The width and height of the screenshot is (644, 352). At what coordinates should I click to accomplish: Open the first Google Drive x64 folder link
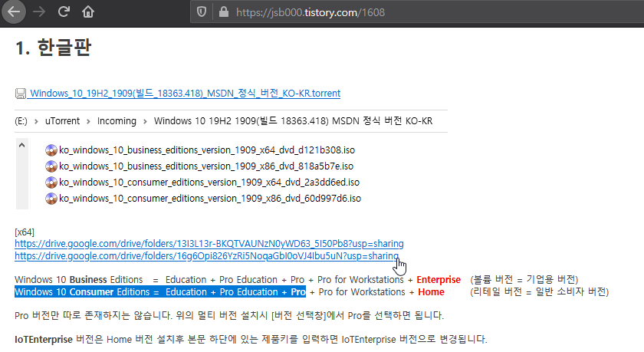pyautogui.click(x=209, y=244)
